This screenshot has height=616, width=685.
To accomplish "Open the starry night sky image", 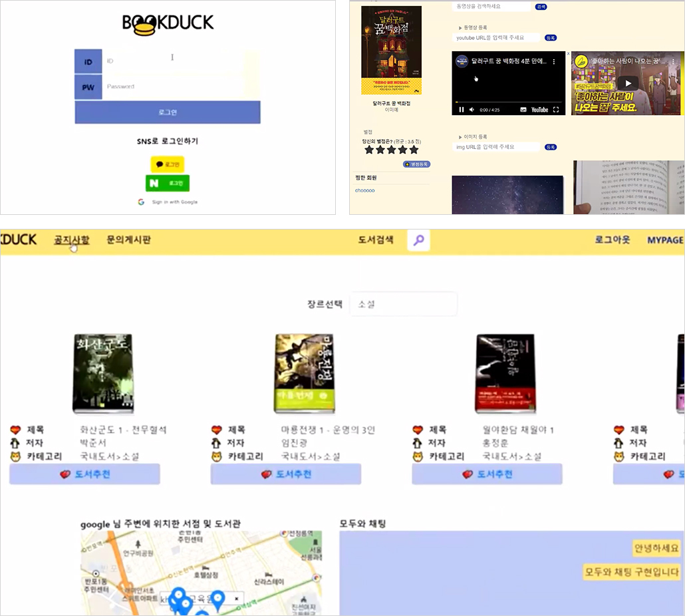I will click(507, 195).
